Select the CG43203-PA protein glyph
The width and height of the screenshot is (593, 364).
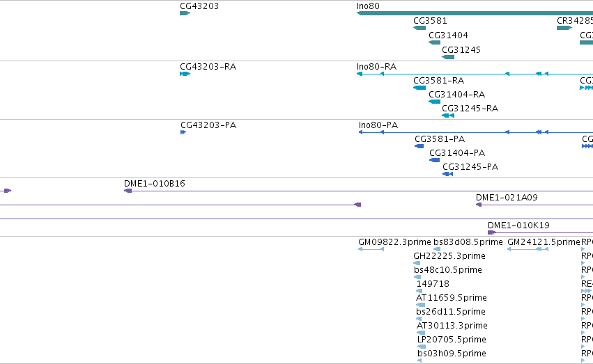tap(183, 132)
